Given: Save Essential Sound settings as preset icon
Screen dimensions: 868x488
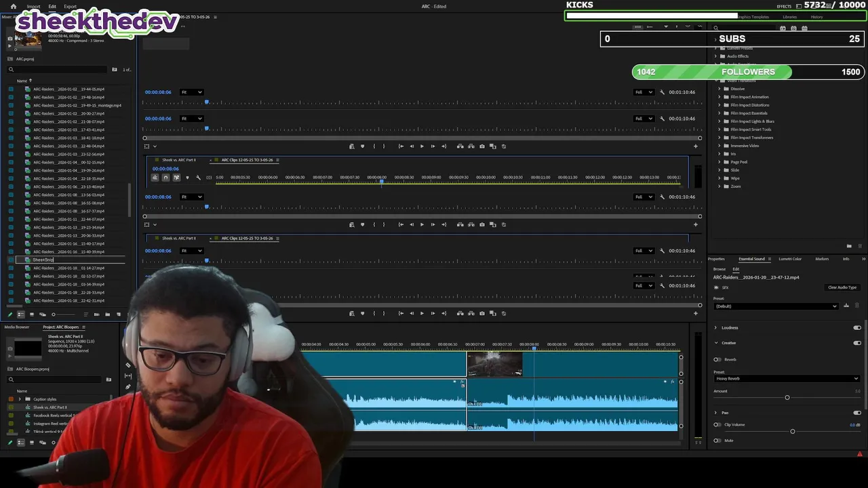Looking at the screenshot, I should tap(846, 306).
